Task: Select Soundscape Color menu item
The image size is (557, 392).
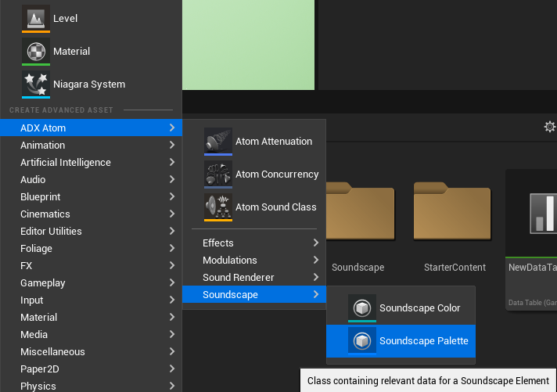Action: [401, 308]
